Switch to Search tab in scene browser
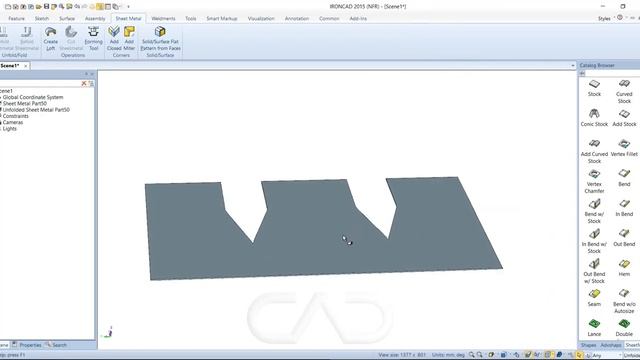The height and width of the screenshot is (360, 640). 56,345
